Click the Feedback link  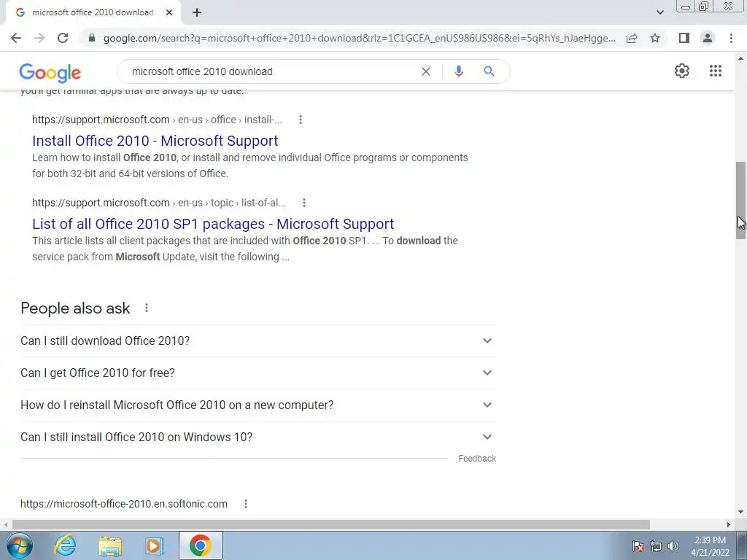click(477, 459)
